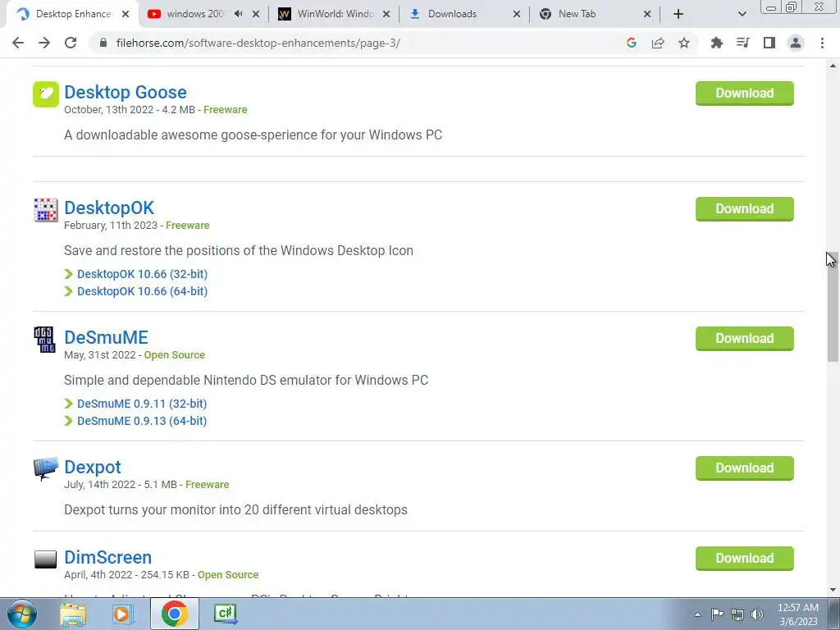Click the share page icon in address bar

pos(658,43)
